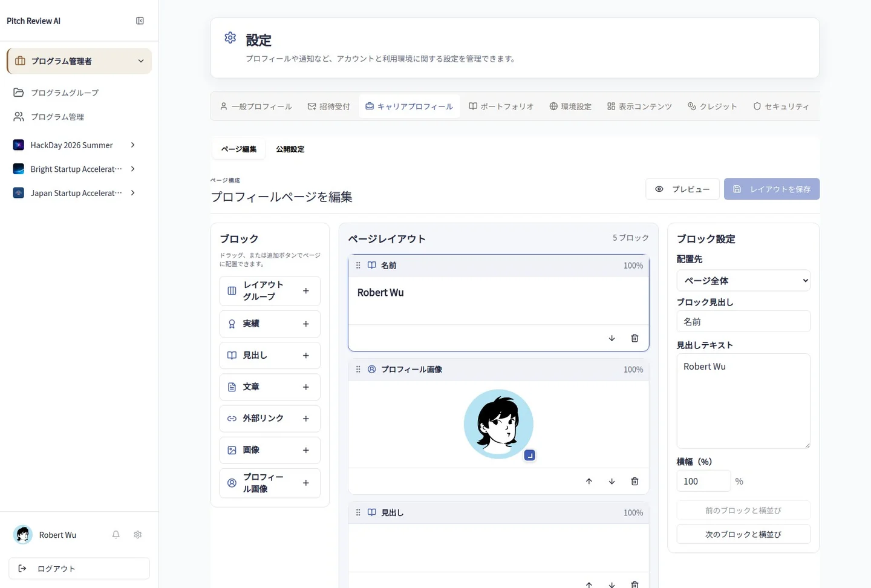The width and height of the screenshot is (871, 588).
Task: Move the 名前 block down
Action: pos(612,338)
